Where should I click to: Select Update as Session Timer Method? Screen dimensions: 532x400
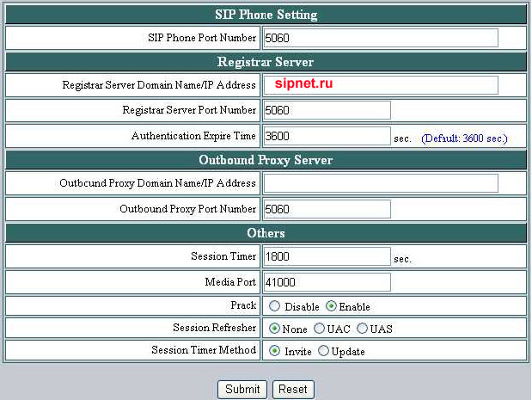point(324,351)
